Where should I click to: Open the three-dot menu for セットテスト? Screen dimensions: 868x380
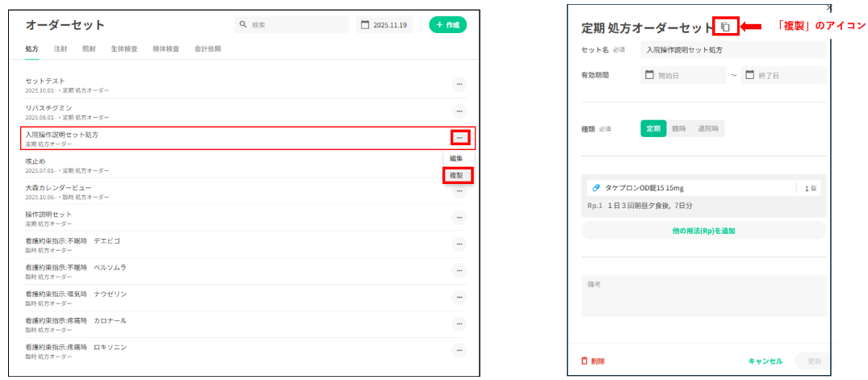click(x=459, y=84)
